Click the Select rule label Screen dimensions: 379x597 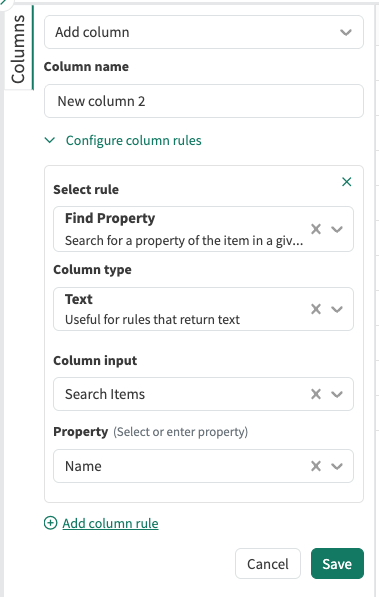[86, 190]
